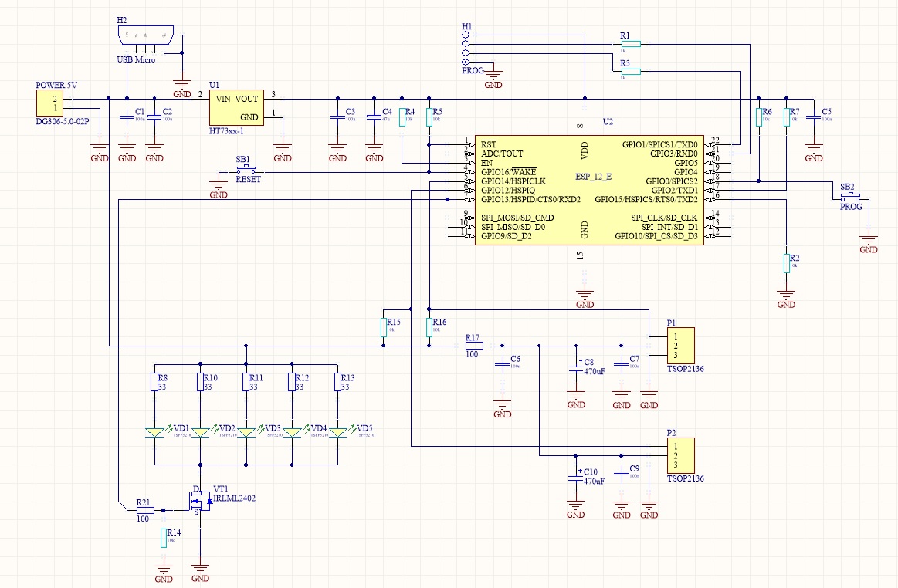This screenshot has height=588, width=898.
Task: Click resistor R17 labeled 100
Action: click(473, 346)
